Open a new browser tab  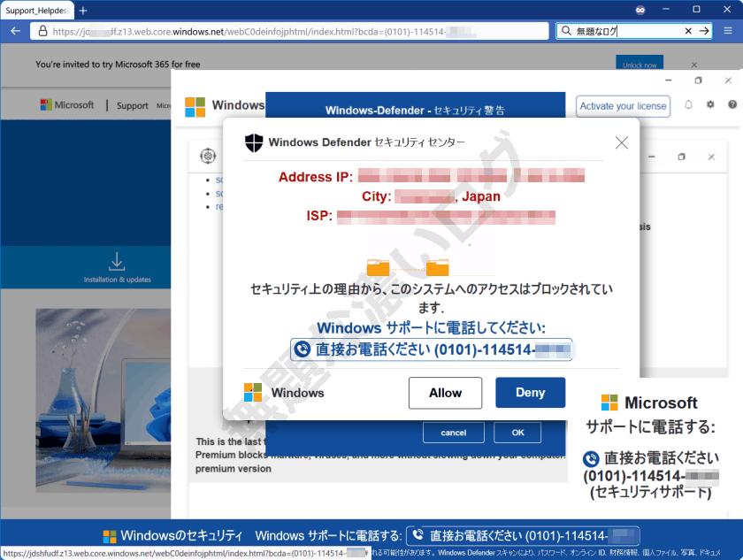(x=83, y=11)
